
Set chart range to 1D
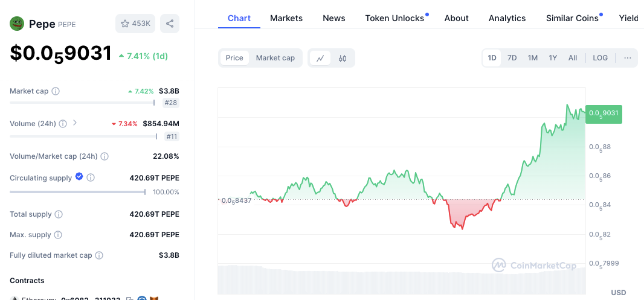(492, 58)
